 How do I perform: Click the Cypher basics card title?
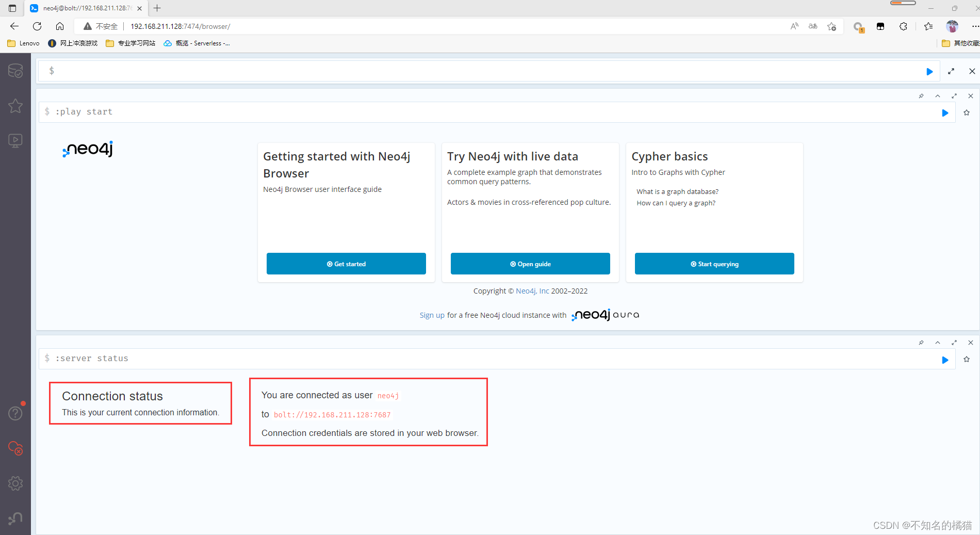click(669, 156)
